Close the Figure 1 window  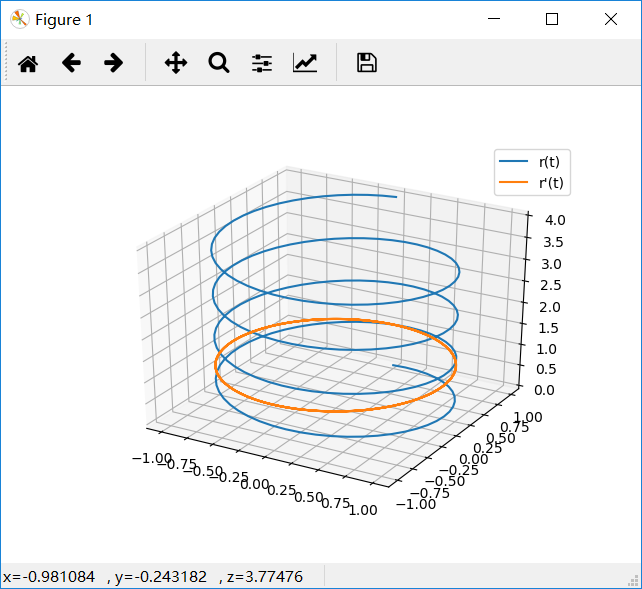611,19
